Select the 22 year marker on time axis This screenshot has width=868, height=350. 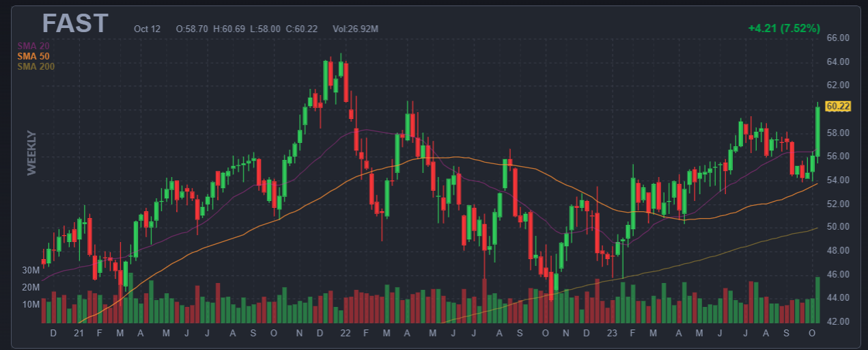point(345,333)
